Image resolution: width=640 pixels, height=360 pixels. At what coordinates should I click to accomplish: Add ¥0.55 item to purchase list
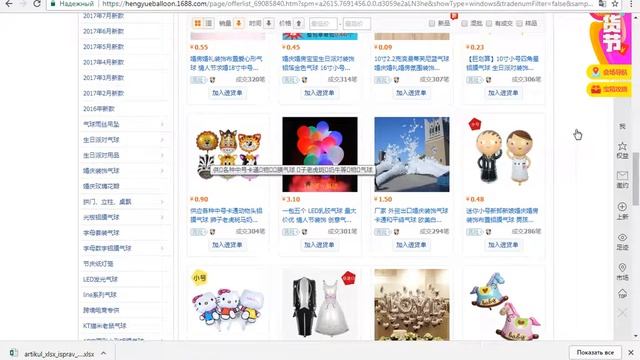click(227, 93)
